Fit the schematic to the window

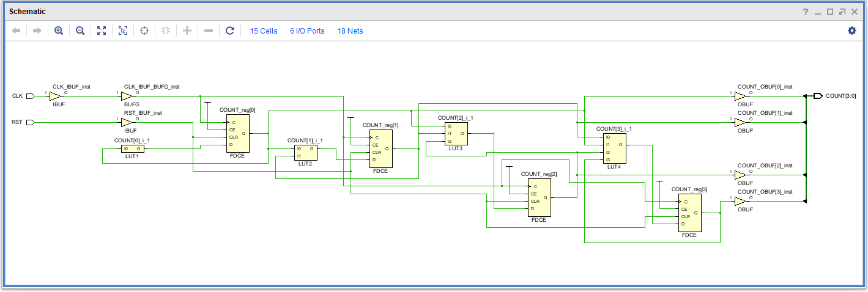102,31
